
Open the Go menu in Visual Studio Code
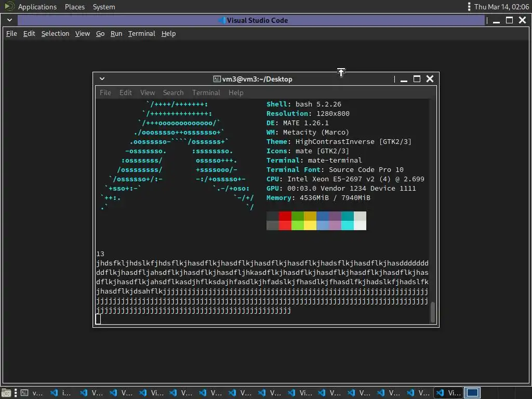[100, 34]
